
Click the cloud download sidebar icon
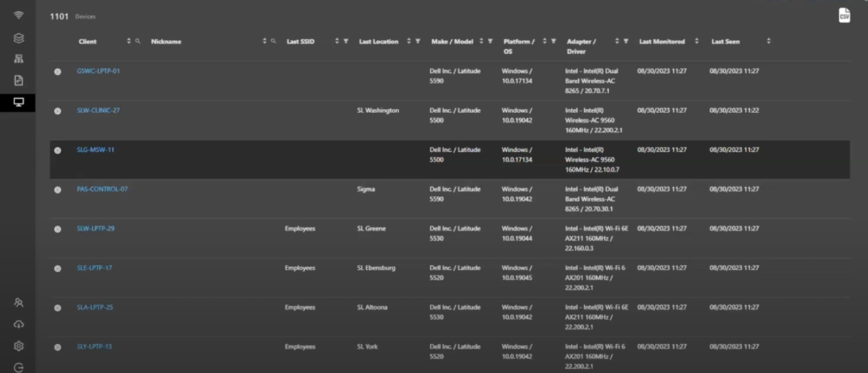click(x=18, y=324)
